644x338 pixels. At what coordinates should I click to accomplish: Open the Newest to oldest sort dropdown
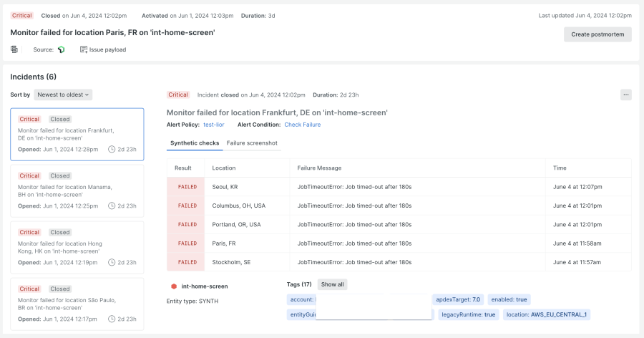pos(63,95)
